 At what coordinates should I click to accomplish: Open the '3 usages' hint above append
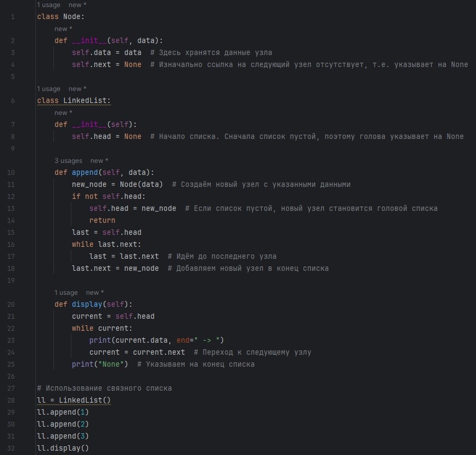point(68,161)
